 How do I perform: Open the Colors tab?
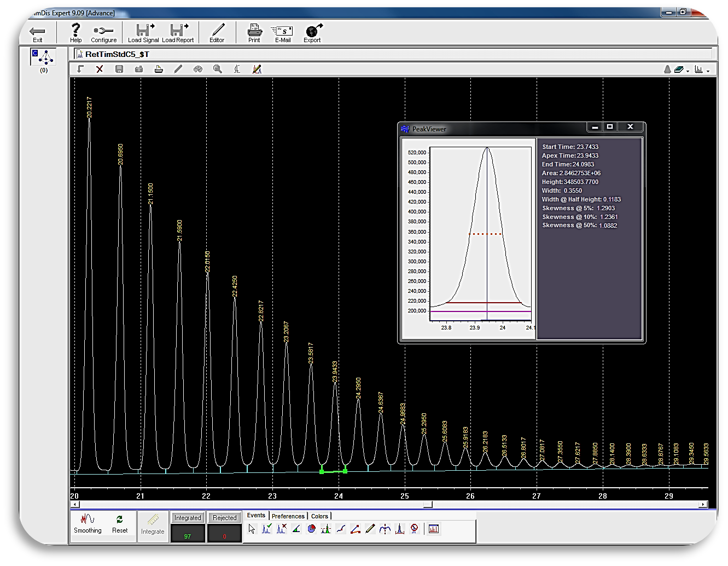pos(319,516)
